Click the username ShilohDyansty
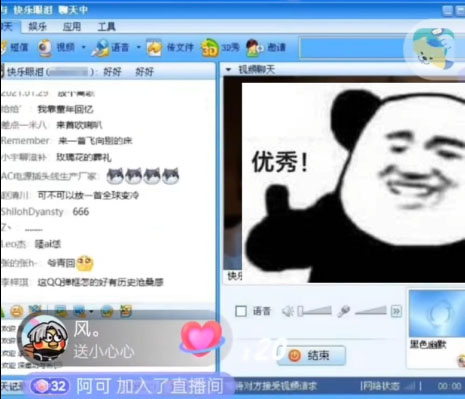This screenshot has height=399, width=465. (x=32, y=212)
